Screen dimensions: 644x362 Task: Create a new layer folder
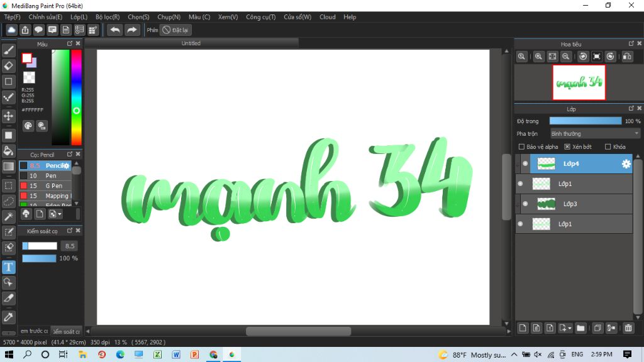point(580,328)
